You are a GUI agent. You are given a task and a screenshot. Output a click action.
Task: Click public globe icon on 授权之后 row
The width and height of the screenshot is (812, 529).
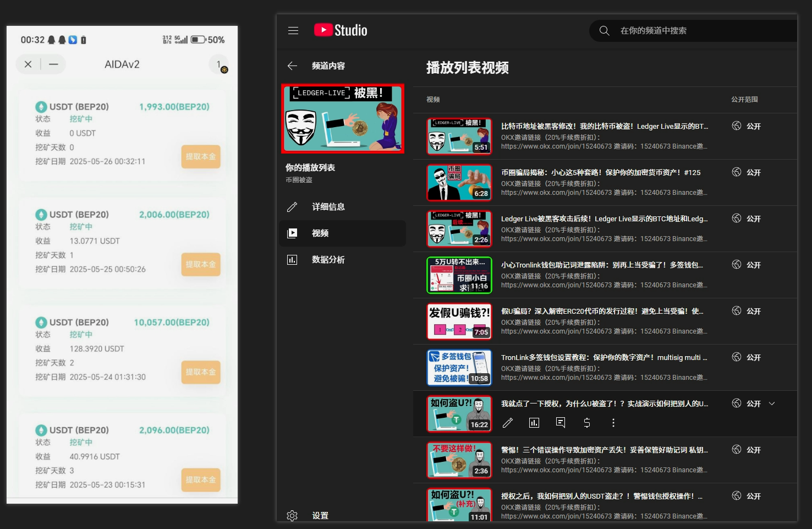pyautogui.click(x=737, y=496)
